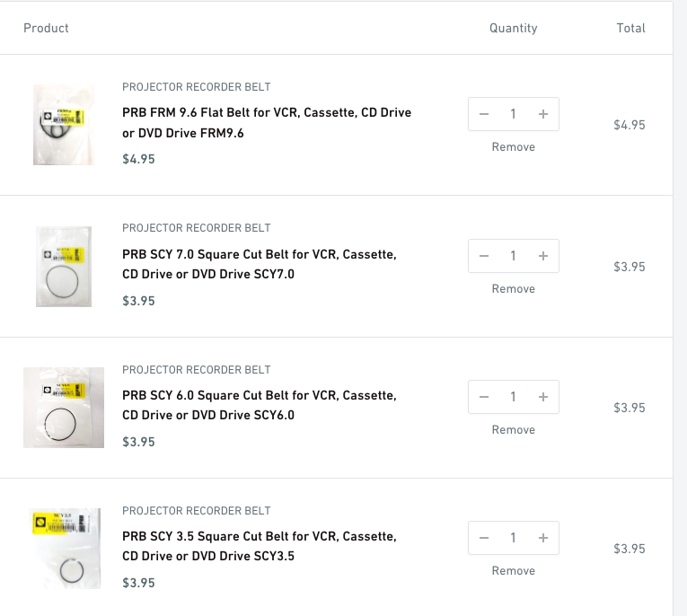Click the SCY 3.5 belt product thumbnail
The height and width of the screenshot is (616, 687).
click(x=64, y=549)
